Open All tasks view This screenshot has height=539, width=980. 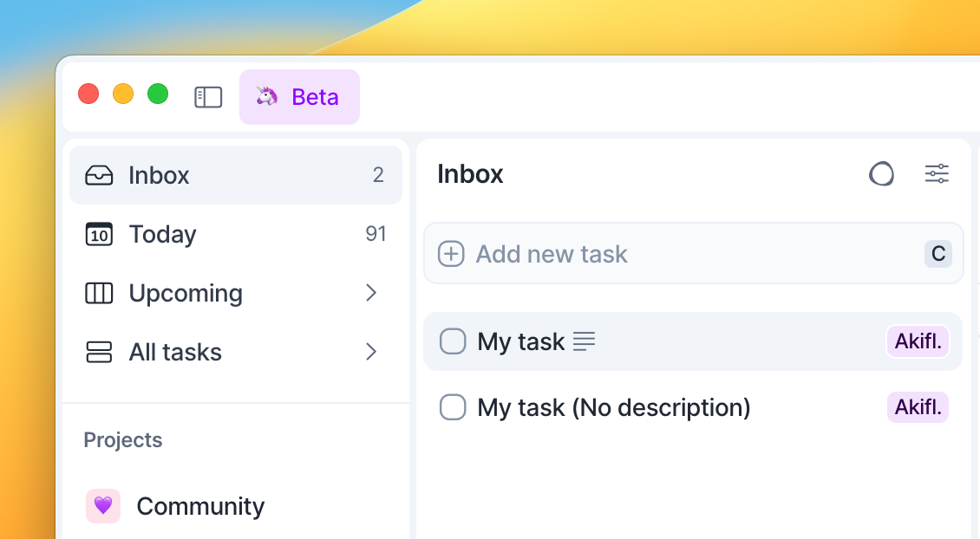pos(236,352)
